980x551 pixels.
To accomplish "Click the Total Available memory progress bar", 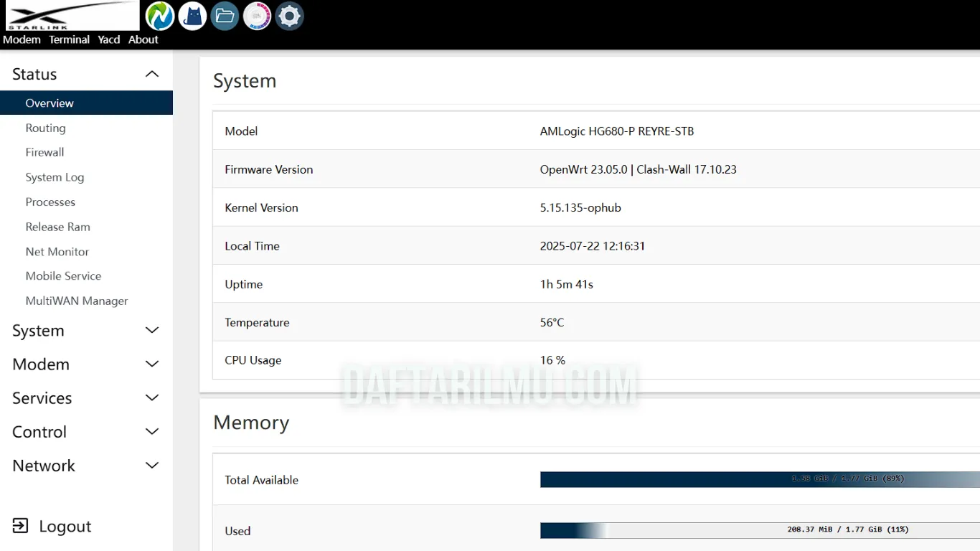I will [x=760, y=479].
